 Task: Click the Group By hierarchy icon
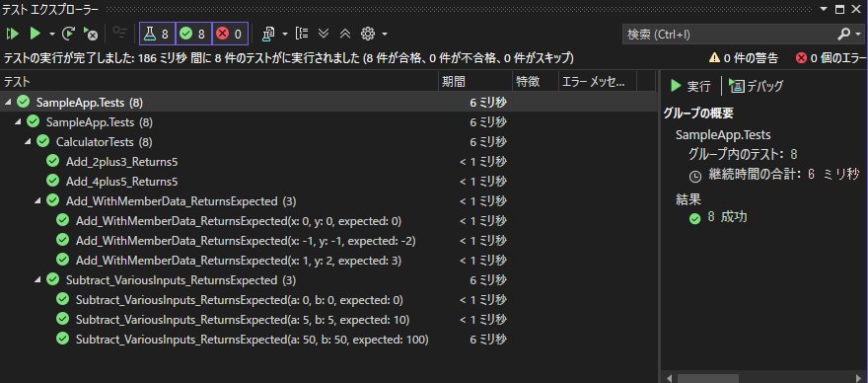(302, 34)
